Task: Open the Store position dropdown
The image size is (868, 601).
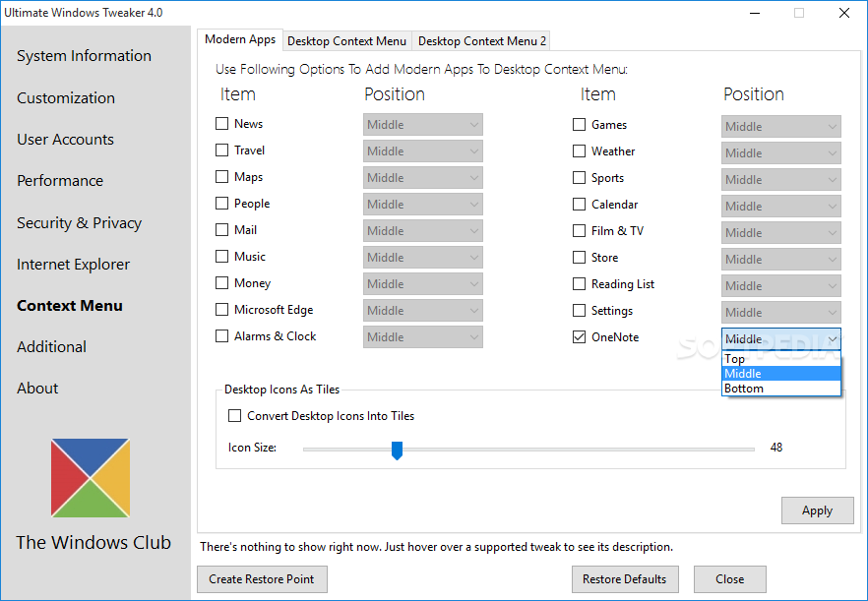Action: pyautogui.click(x=781, y=259)
